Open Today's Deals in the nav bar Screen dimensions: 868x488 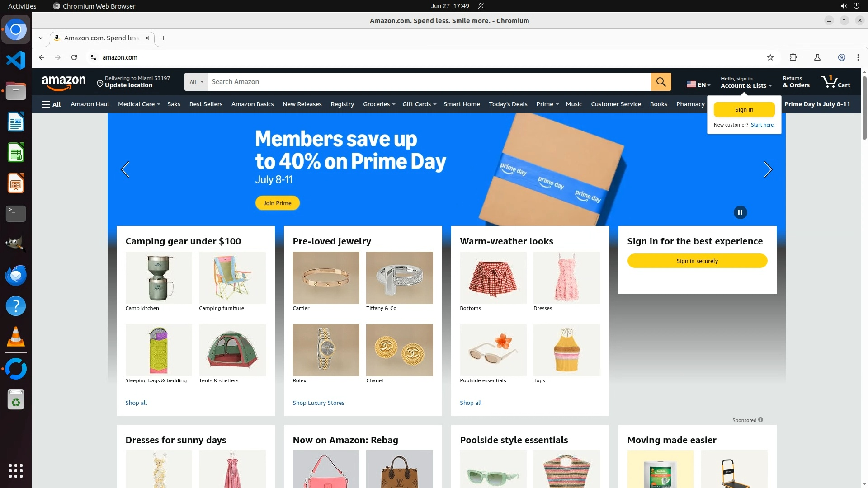click(x=508, y=104)
